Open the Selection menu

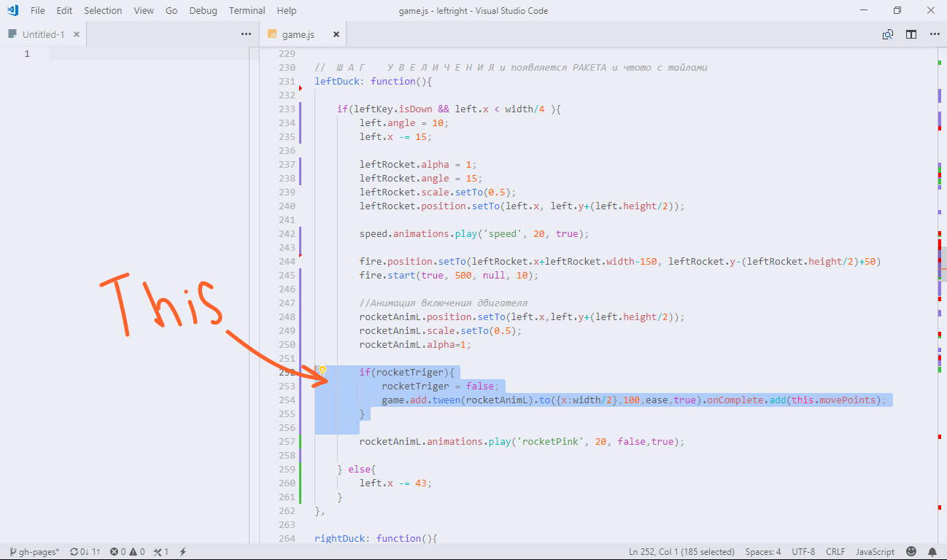[x=103, y=10]
